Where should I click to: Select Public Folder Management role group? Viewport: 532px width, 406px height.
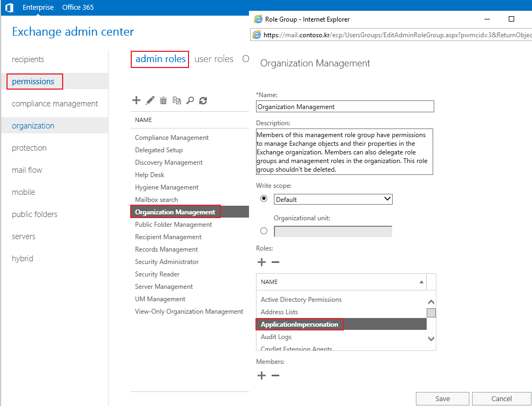tap(173, 225)
